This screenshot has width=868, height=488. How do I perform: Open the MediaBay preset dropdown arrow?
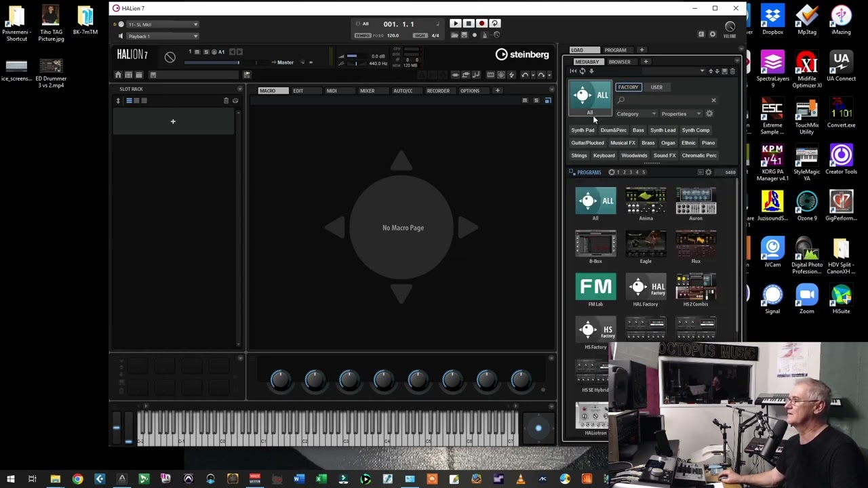pyautogui.click(x=702, y=71)
